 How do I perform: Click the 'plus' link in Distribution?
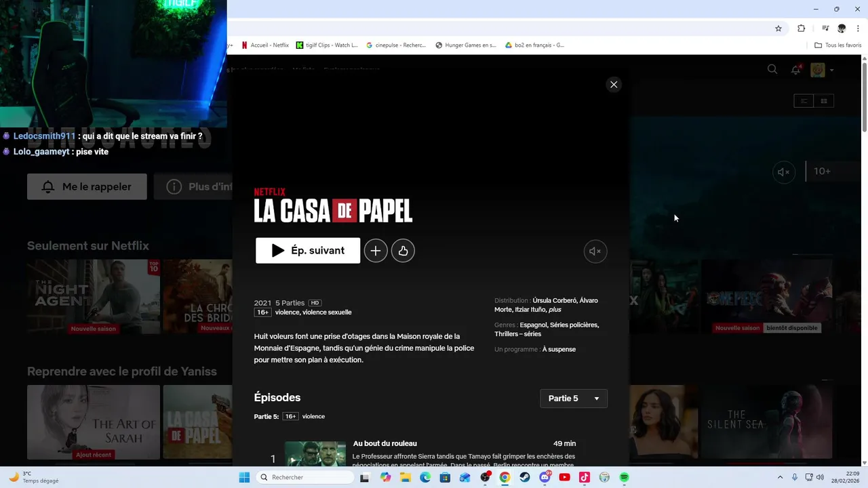pos(555,310)
